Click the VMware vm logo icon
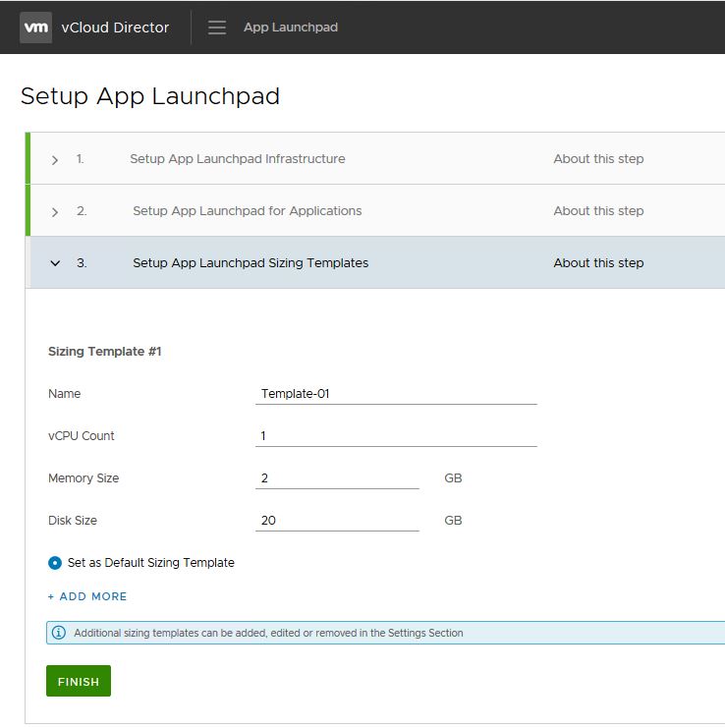Viewport: 725px width, 728px height. [36, 28]
